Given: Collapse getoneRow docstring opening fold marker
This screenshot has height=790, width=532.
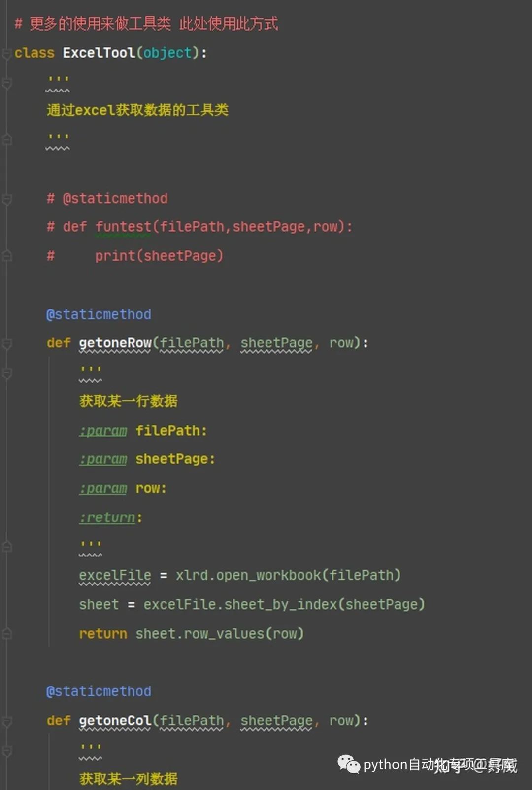Looking at the screenshot, I should [7, 373].
